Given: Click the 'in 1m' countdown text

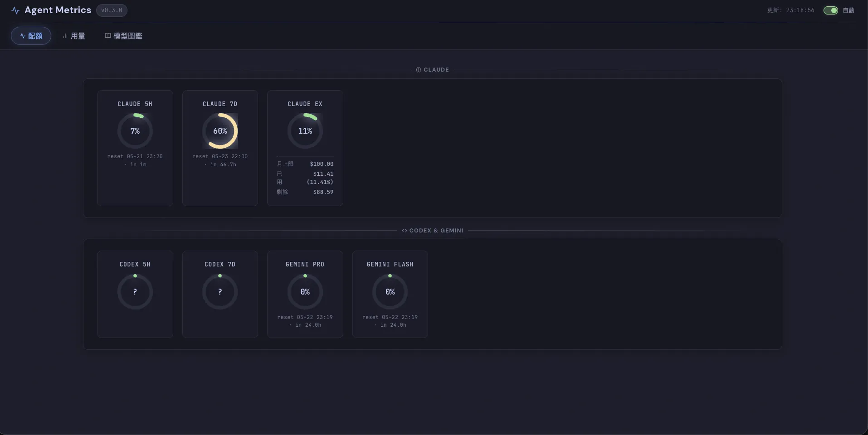Looking at the screenshot, I should (x=138, y=165).
